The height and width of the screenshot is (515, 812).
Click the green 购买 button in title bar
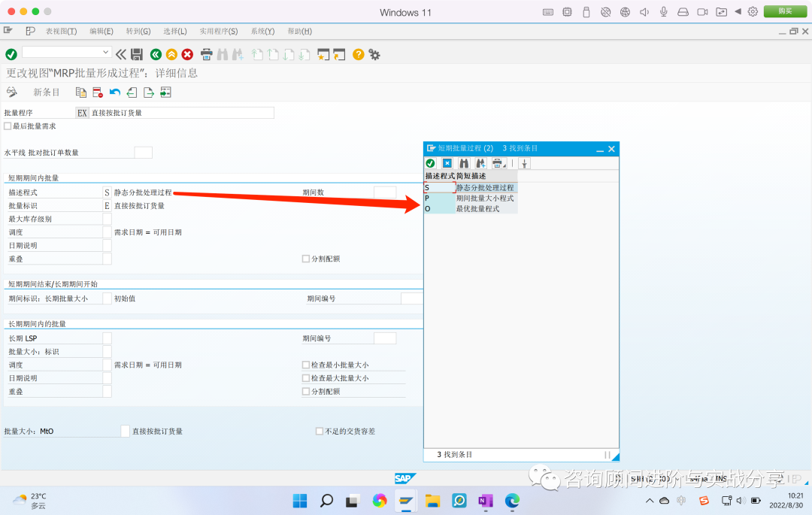(x=785, y=11)
